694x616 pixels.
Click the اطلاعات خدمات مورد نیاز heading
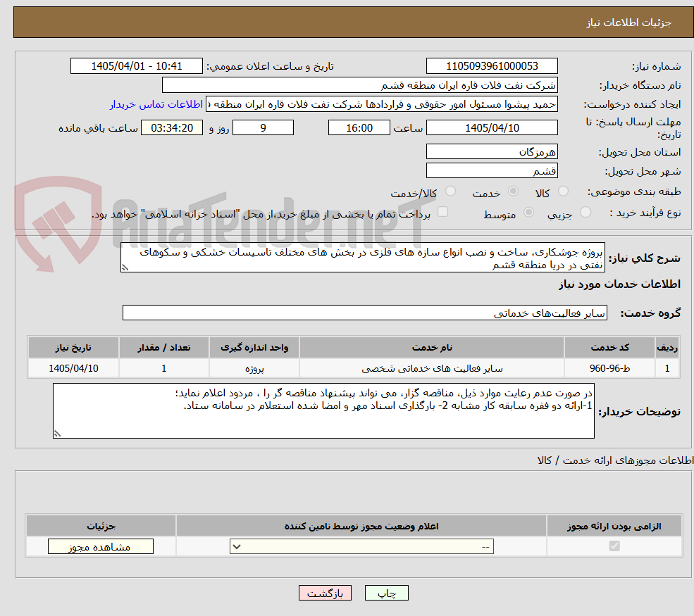click(x=619, y=284)
